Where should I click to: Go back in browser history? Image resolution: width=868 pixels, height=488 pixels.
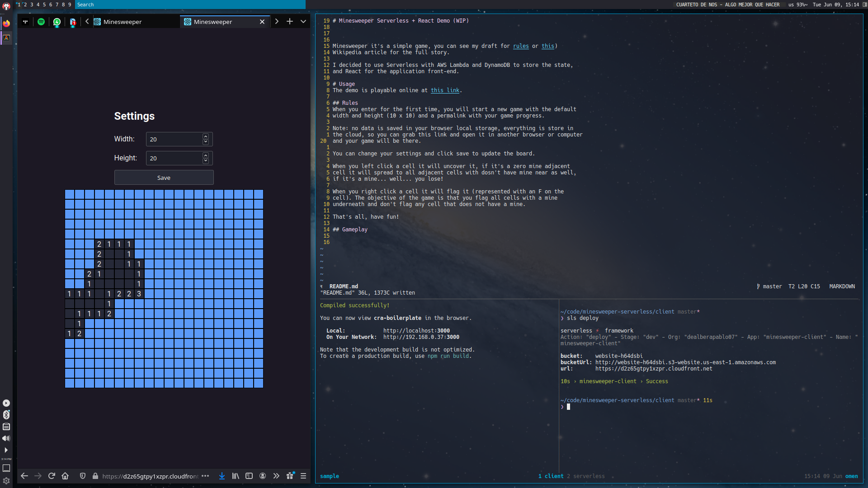click(24, 476)
